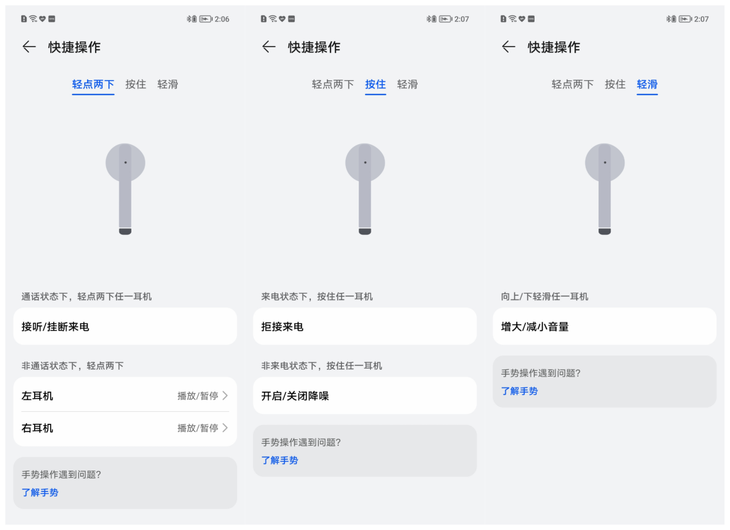Tap back arrow in the third screen
The height and width of the screenshot is (530, 730).
tap(508, 47)
